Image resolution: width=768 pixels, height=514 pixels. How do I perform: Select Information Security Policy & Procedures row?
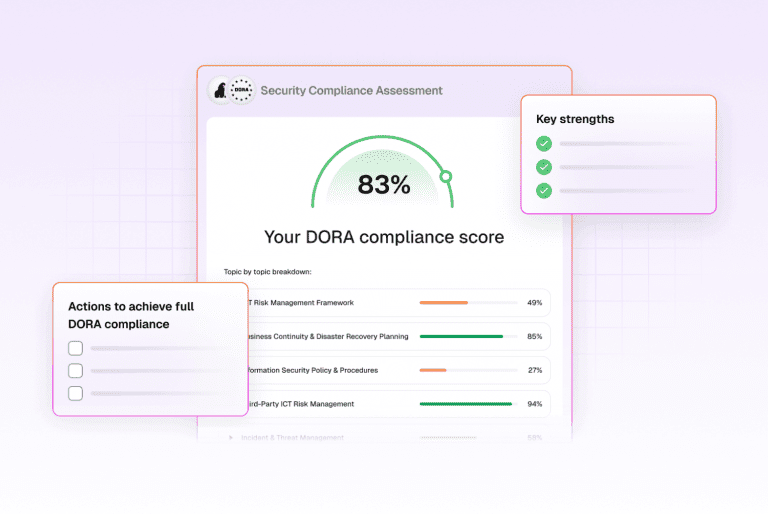point(399,370)
